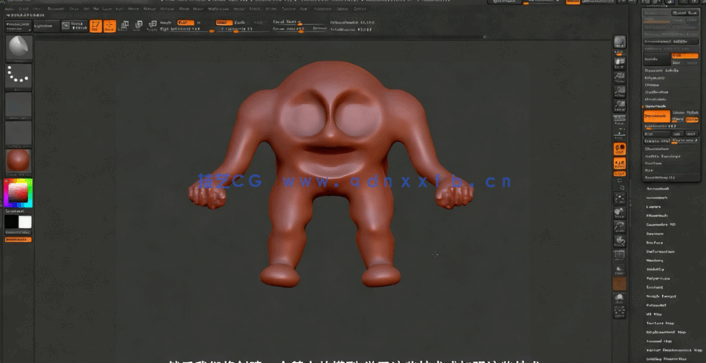This screenshot has width=706, height=363.
Task: Toggle PolyF polyframe icon in right shelf
Action: coord(620,255)
